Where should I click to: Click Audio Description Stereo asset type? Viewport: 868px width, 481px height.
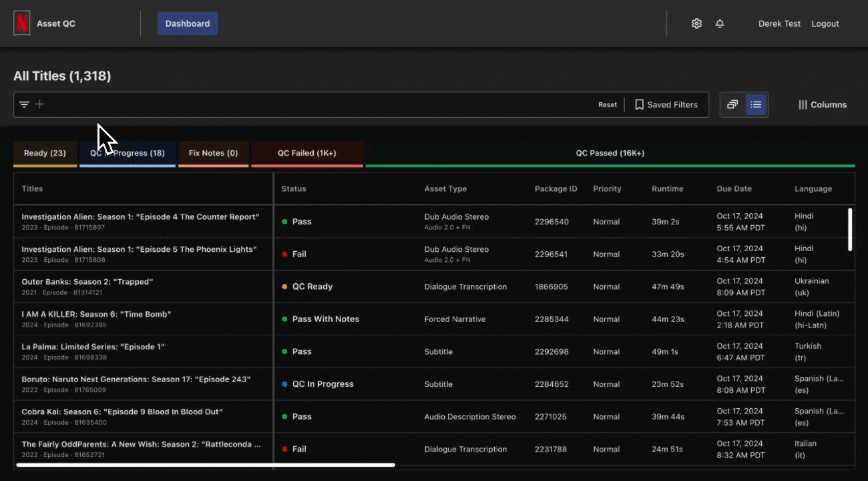coord(470,417)
